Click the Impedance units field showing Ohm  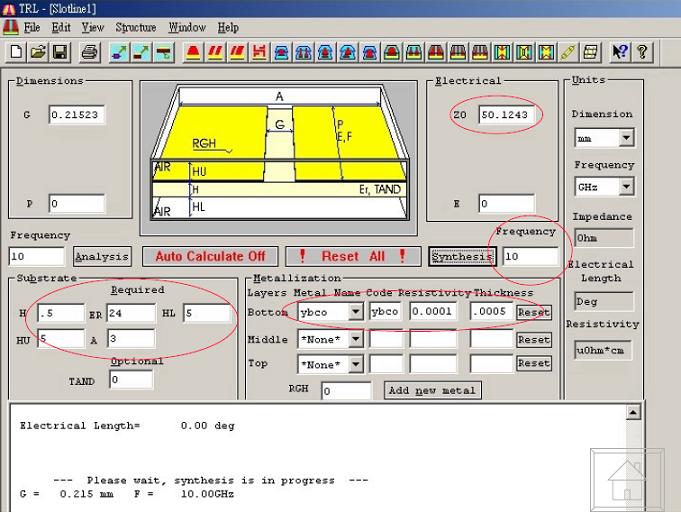coord(603,238)
